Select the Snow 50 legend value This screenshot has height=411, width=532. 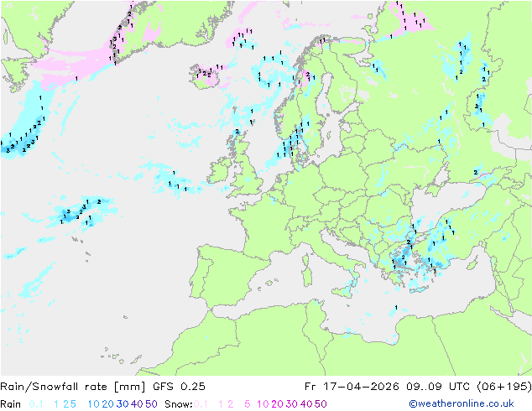pyautogui.click(x=321, y=404)
